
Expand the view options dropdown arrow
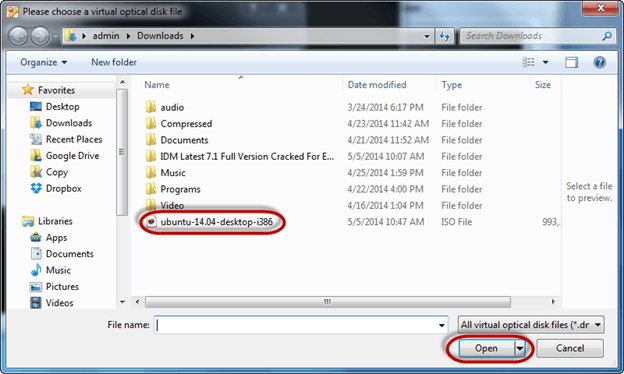coord(546,62)
